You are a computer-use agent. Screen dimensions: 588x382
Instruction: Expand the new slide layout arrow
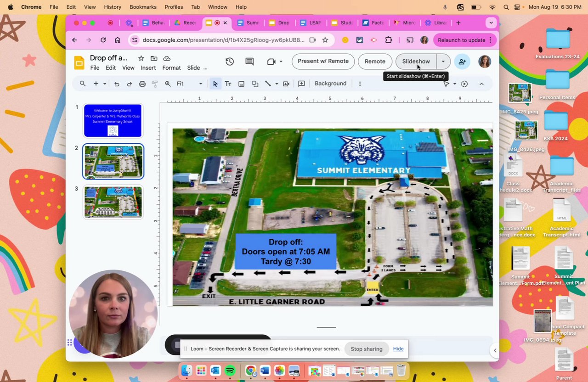(x=105, y=84)
